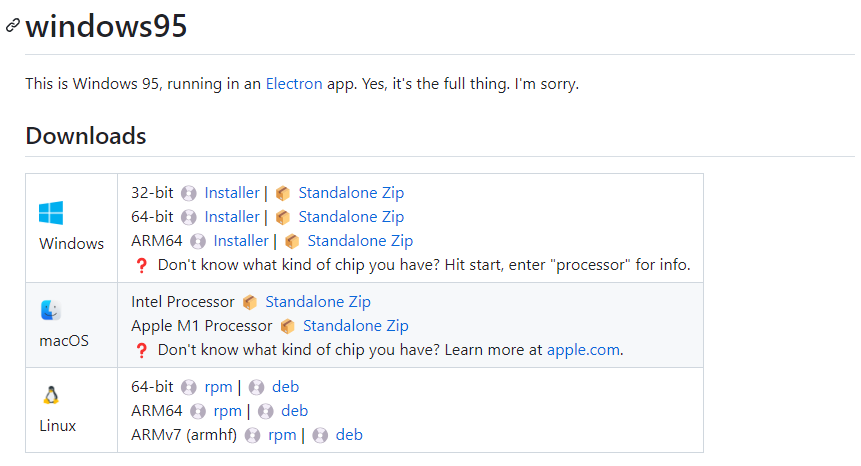Download the Linux 64-bit rpm package
This screenshot has width=861, height=466.
[x=219, y=387]
